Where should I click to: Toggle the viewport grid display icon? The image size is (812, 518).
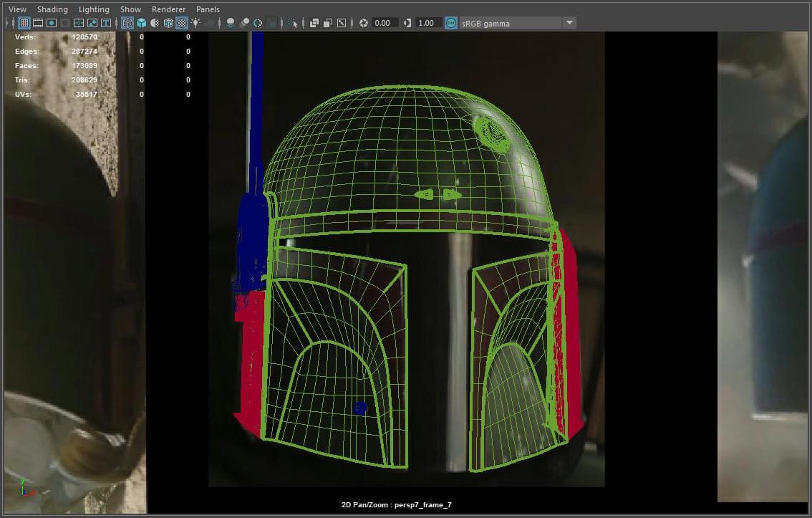(24, 23)
